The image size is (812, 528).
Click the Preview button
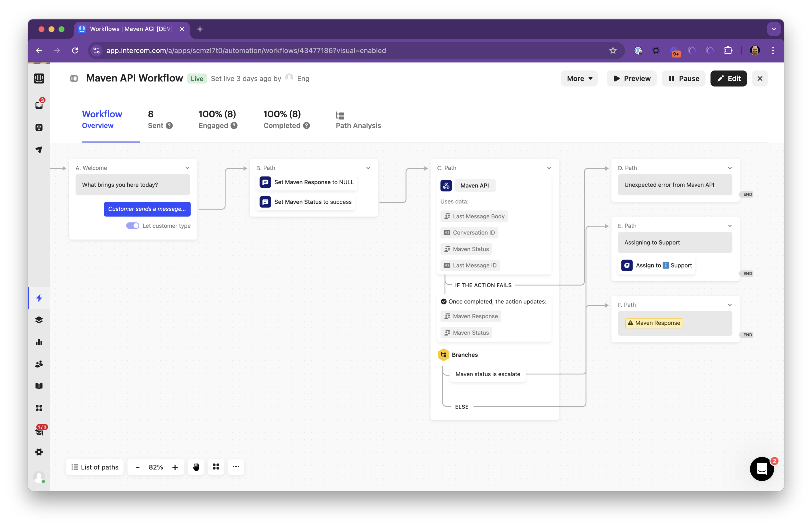coord(631,78)
